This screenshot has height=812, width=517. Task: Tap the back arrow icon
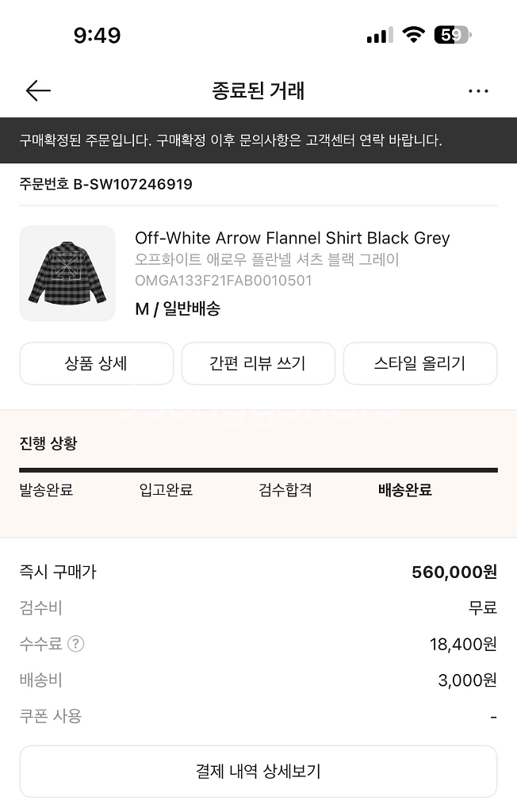tap(38, 91)
